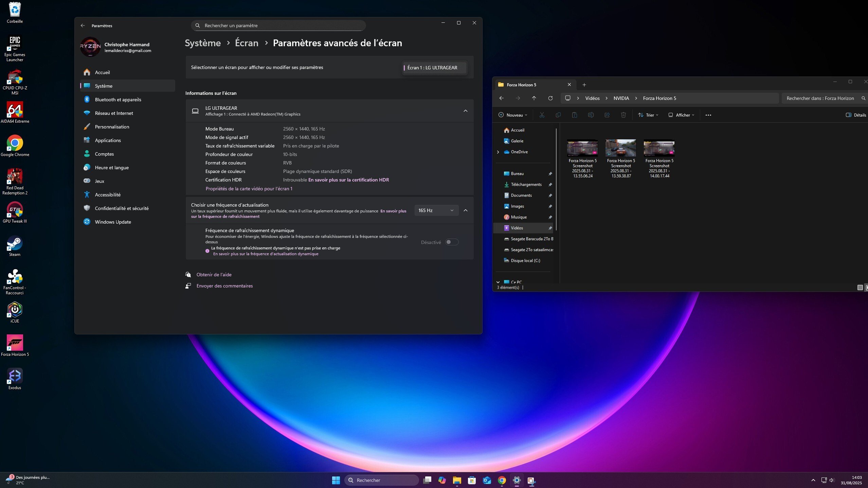868x488 pixels.
Task: Click Obtenir de l'aide link
Action: tap(214, 275)
